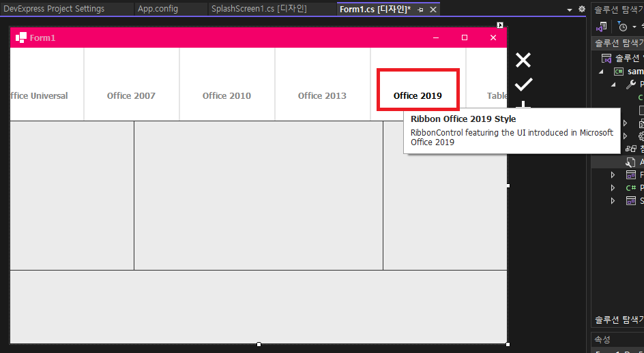
Task: Select the Form1 form icon row F
Action: [631, 175]
